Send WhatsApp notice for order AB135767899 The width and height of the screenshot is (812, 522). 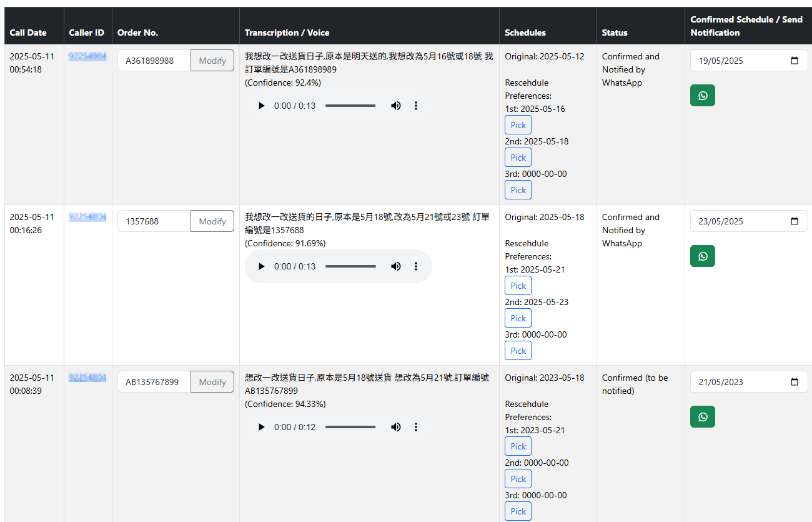pyautogui.click(x=702, y=417)
